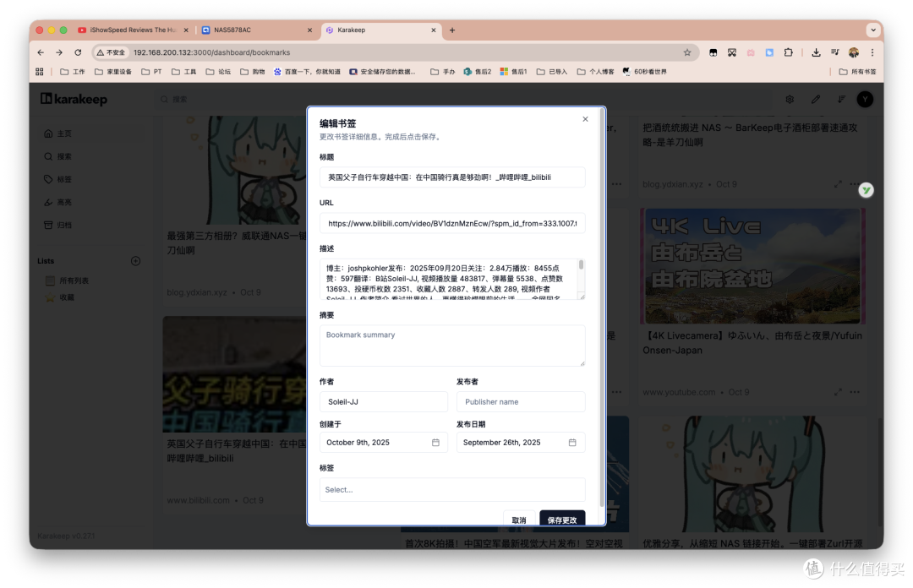This screenshot has height=588, width=913.
Task: Go back with the browser back arrow
Action: (41, 52)
